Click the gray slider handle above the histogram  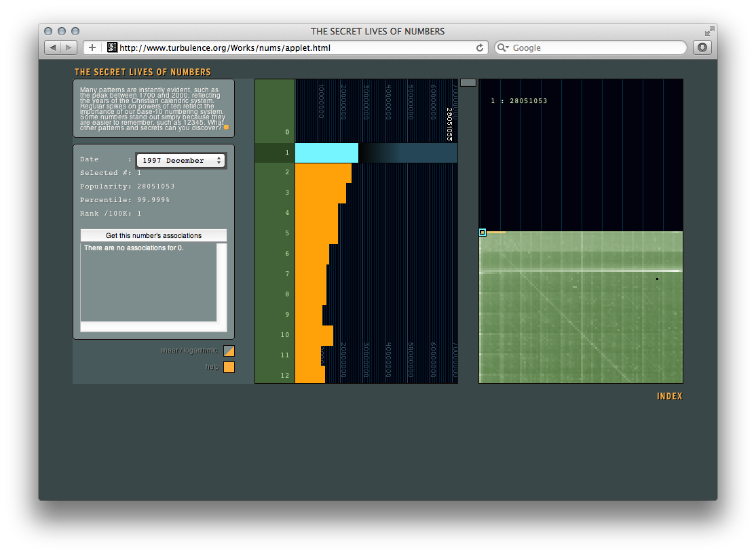[x=468, y=82]
